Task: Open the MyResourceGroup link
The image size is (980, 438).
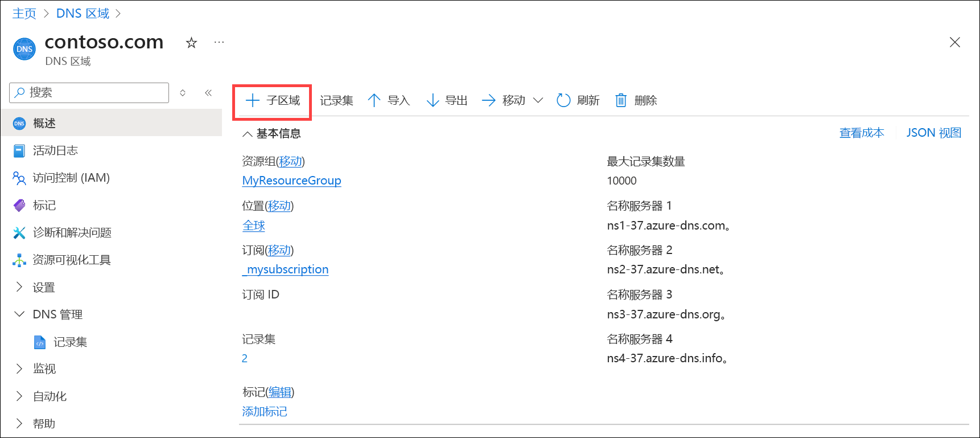Action: click(x=291, y=181)
